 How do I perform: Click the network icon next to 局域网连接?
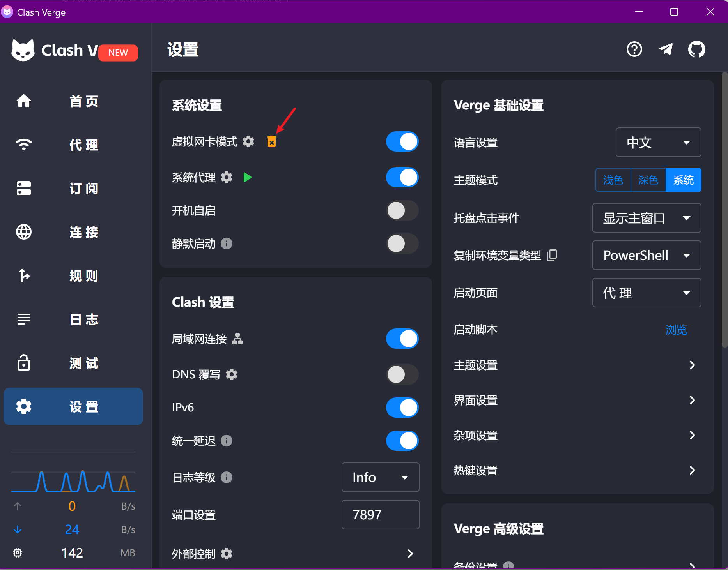237,339
